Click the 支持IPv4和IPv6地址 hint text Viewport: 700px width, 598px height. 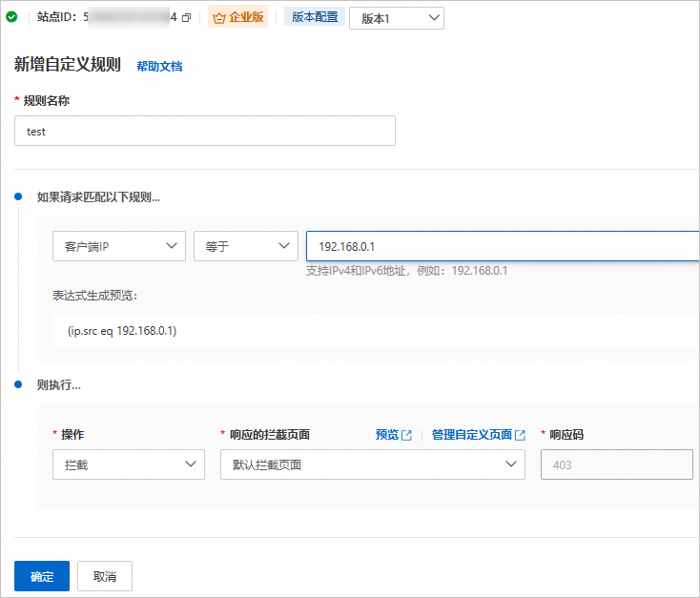point(406,271)
